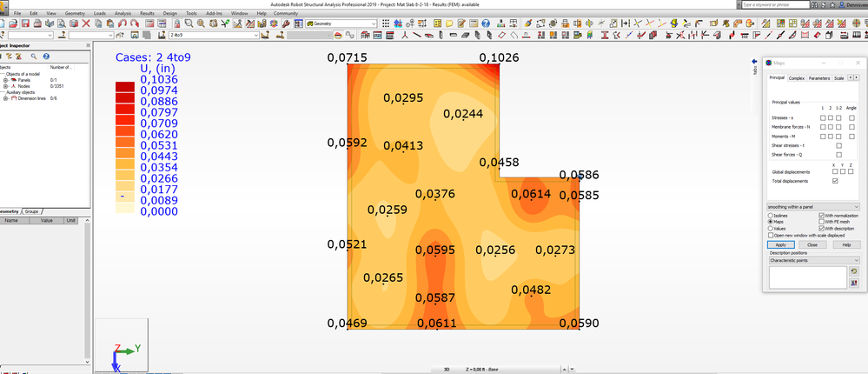
Task: Enable the With FE mesh checkbox
Action: [821, 222]
